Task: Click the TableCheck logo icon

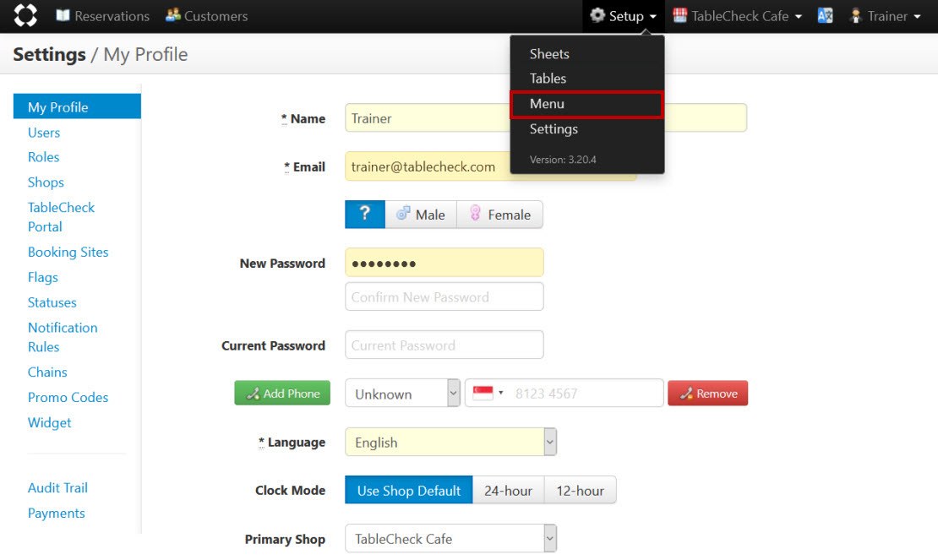Action: pyautogui.click(x=25, y=15)
